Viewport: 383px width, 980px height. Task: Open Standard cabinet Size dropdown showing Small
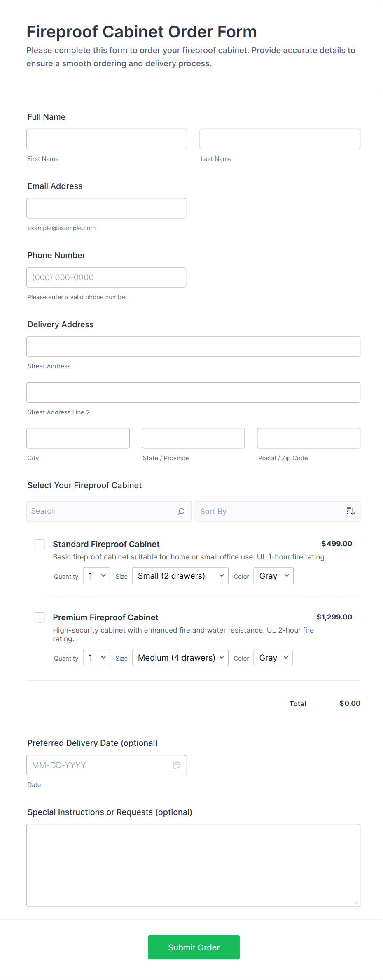pyautogui.click(x=180, y=575)
